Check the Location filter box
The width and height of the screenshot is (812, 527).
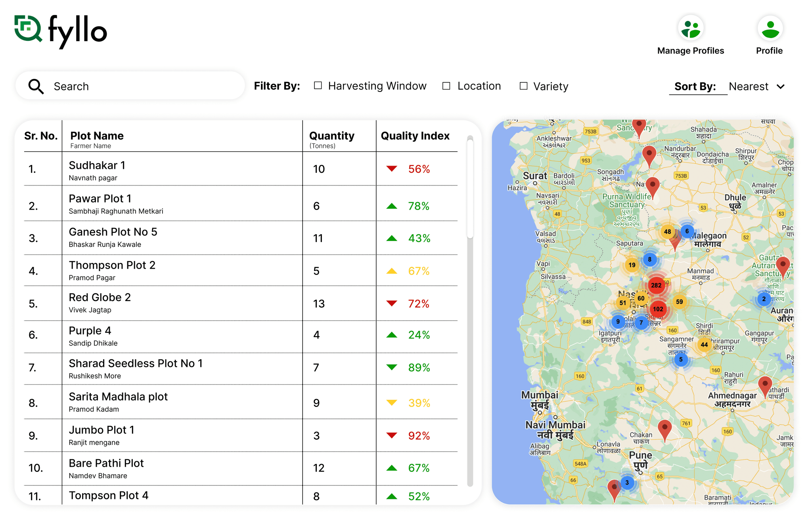446,86
